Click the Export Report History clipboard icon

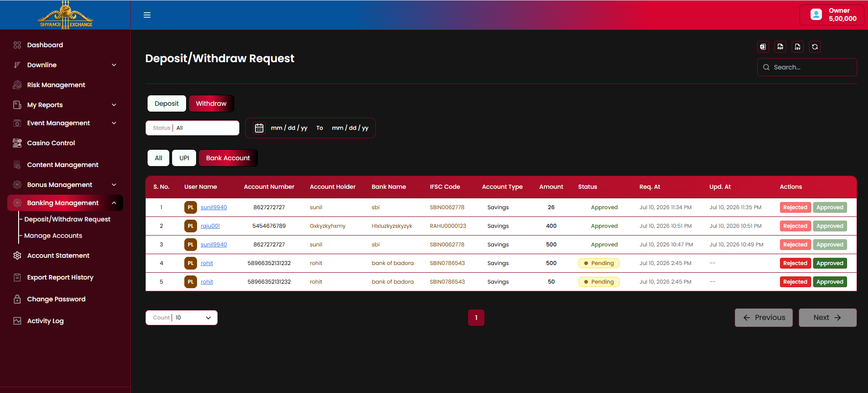click(17, 277)
